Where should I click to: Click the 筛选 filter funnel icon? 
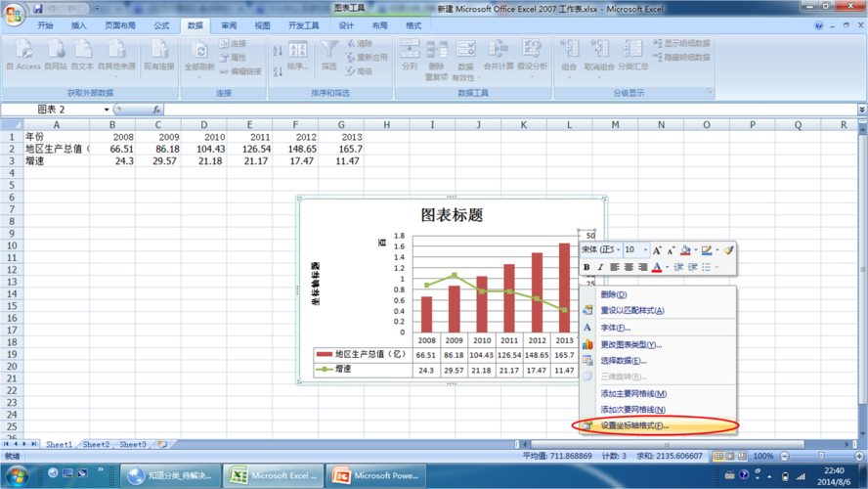[x=329, y=56]
